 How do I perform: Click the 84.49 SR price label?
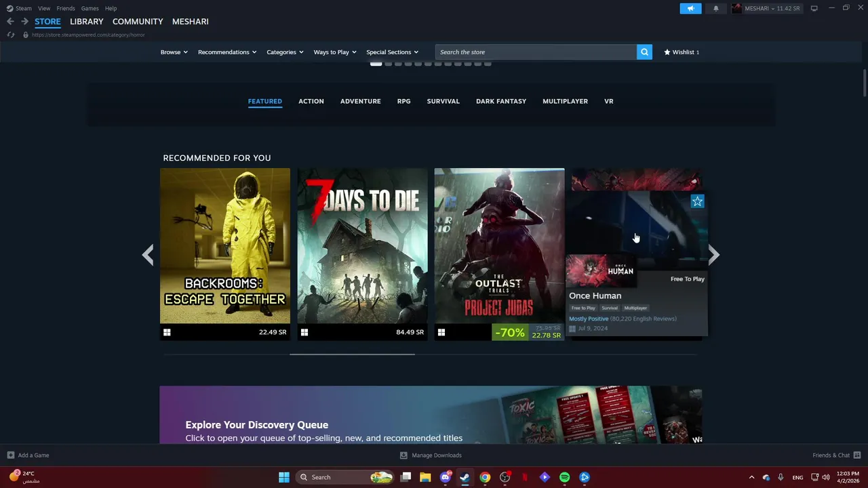410,332
